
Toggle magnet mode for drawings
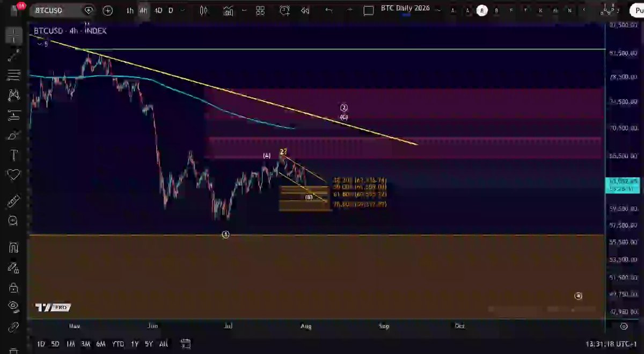14,248
